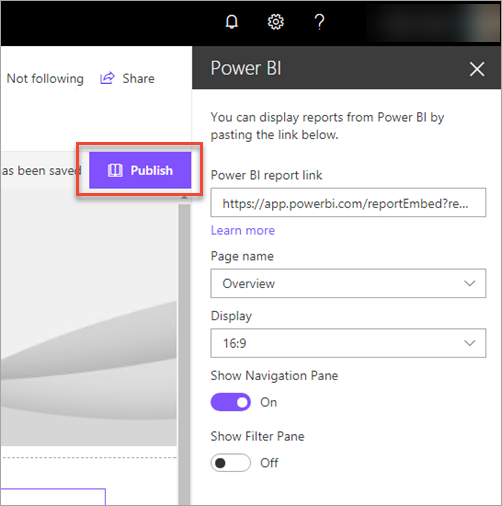This screenshot has height=506, width=502.
Task: Click the Share label
Action: click(138, 79)
